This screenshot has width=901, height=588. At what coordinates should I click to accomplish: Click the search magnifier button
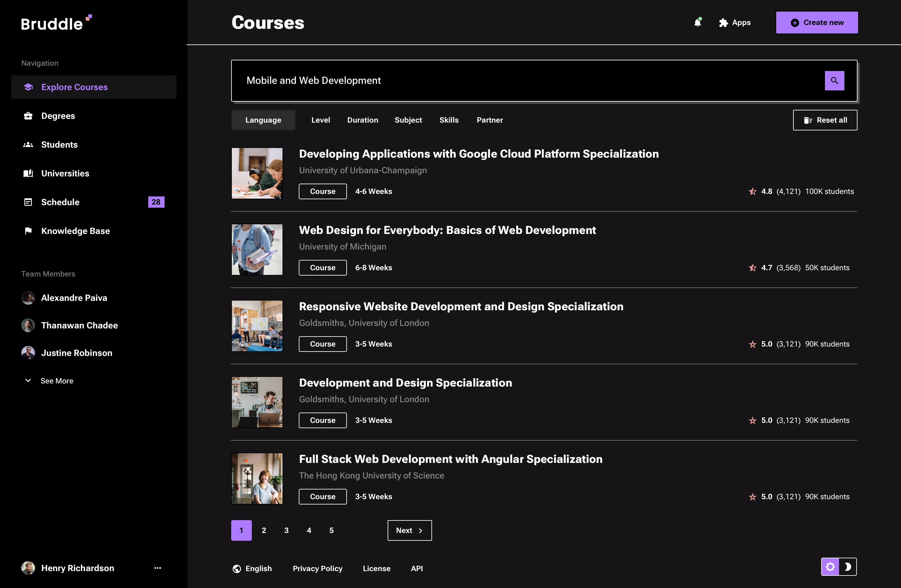click(834, 81)
